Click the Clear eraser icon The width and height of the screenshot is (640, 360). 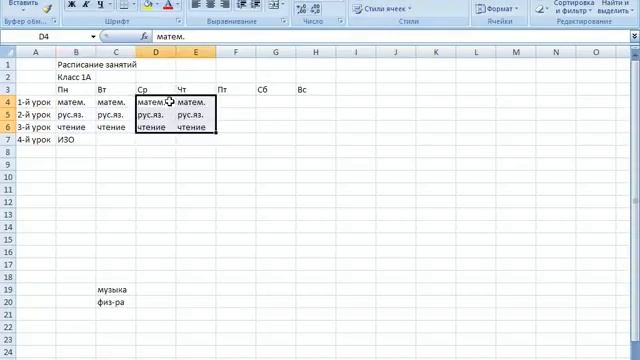[540, 9]
